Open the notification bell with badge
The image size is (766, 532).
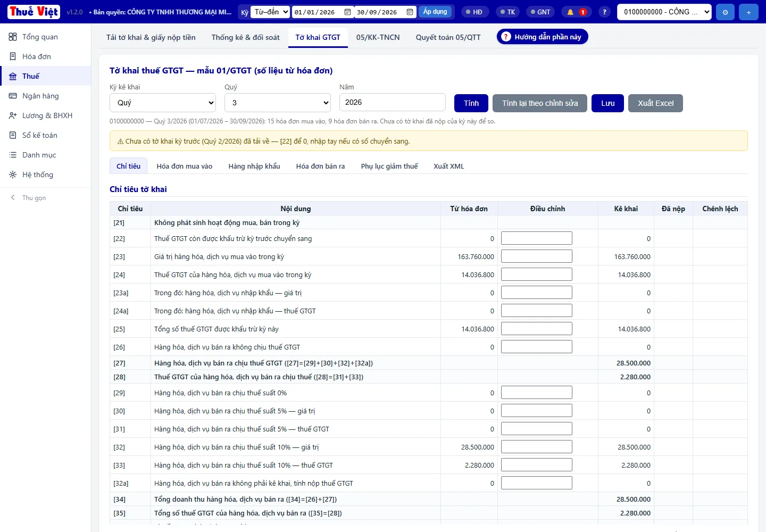click(x=577, y=12)
